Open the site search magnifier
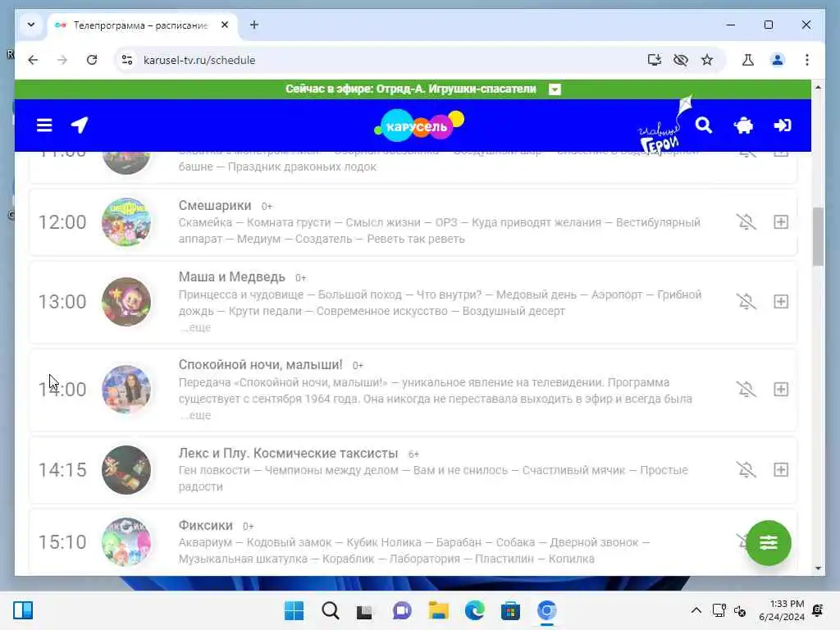 click(x=703, y=126)
